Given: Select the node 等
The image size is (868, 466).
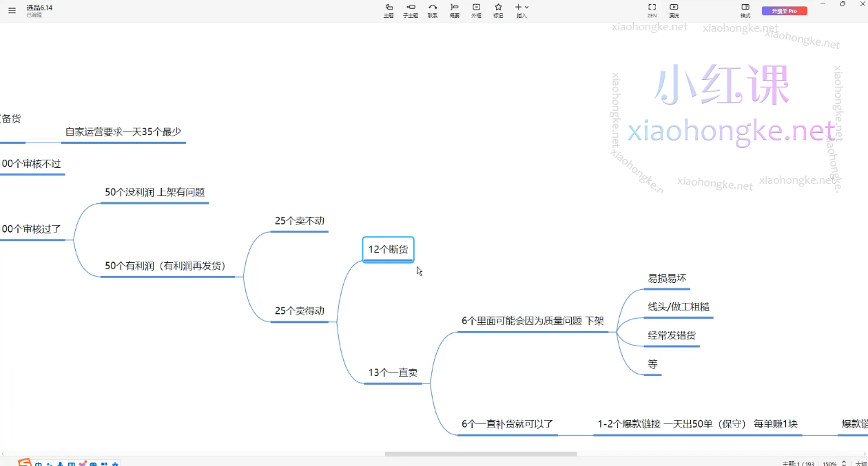Looking at the screenshot, I should point(652,364).
